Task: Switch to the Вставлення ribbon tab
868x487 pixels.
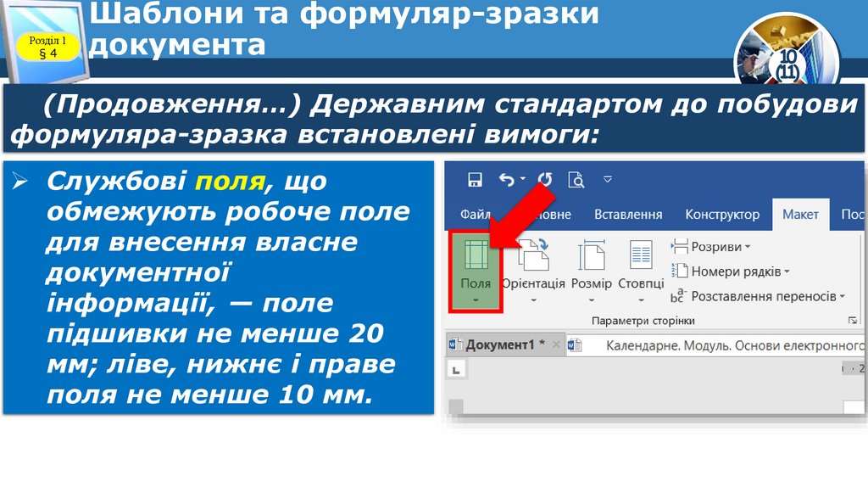Action: (x=628, y=215)
